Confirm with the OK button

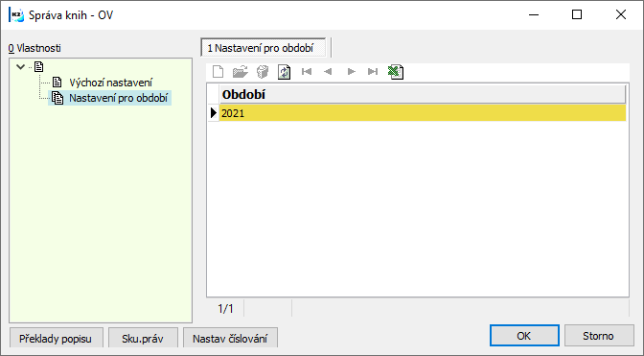pyautogui.click(x=524, y=336)
